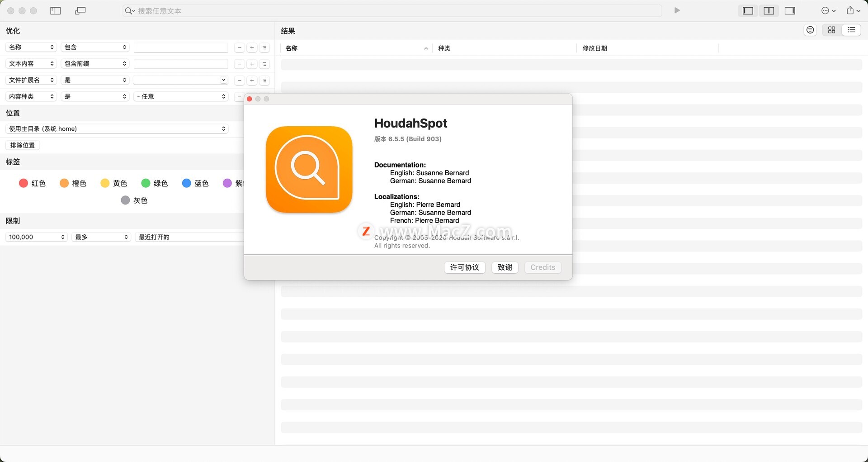This screenshot has width=868, height=462.
Task: Add a criterion after 文件扩展名 row
Action: [252, 80]
